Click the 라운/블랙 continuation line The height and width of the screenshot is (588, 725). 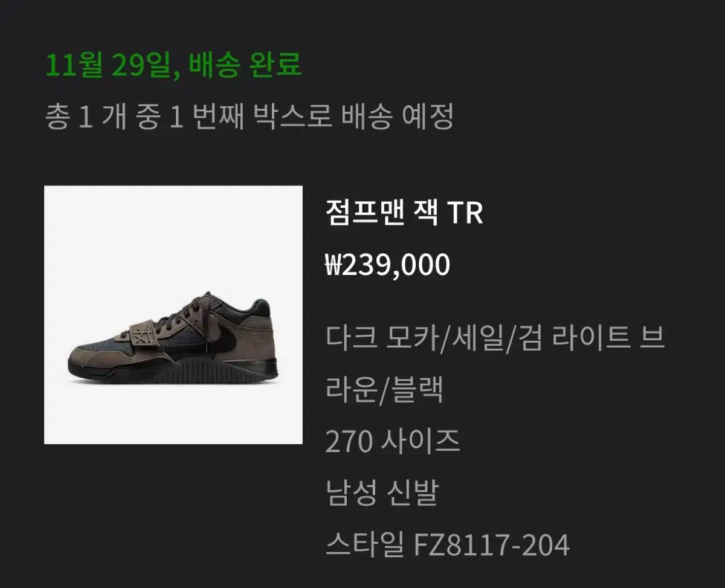(385, 390)
